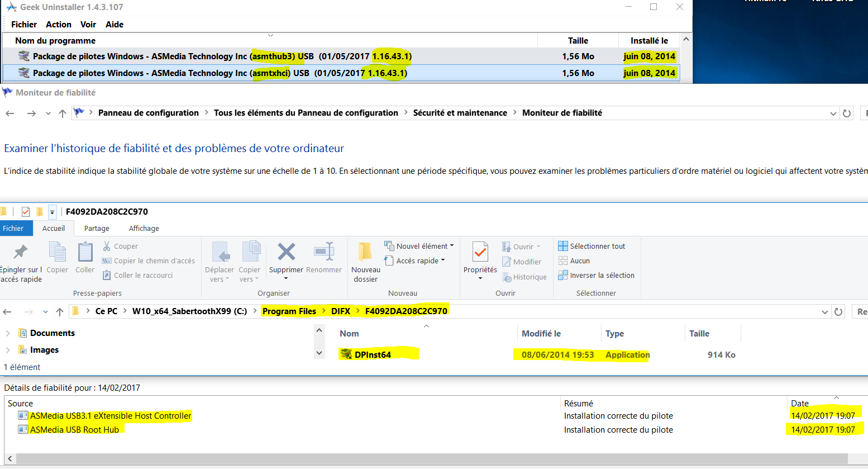The height and width of the screenshot is (469, 868).
Task: Select the DPInst64 application file
Action: coord(373,354)
